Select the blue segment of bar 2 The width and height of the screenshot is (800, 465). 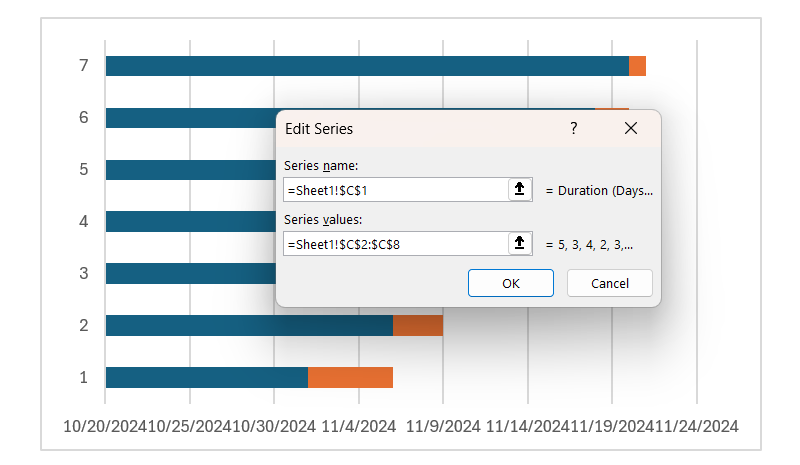(249, 325)
